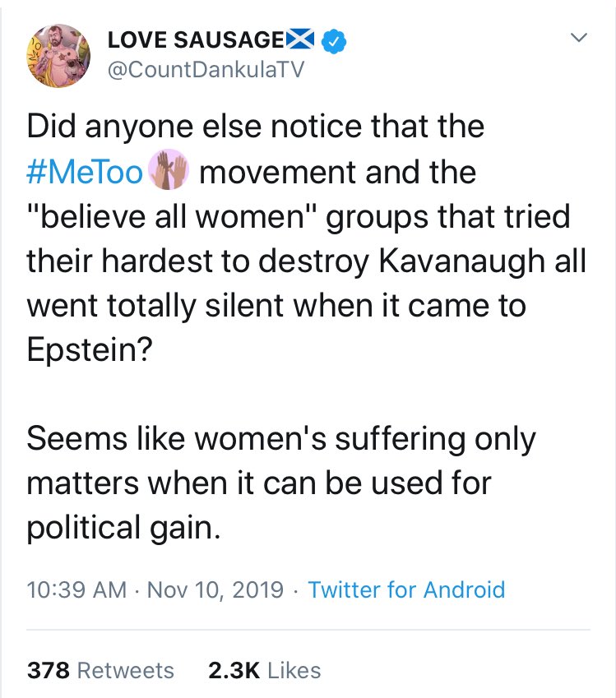Open the LOVE SAUSAGE display name
Screen dimensions: 616x698
pyautogui.click(x=196, y=39)
